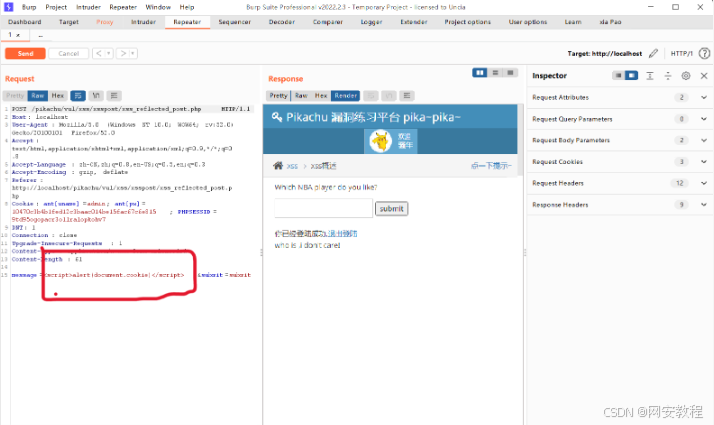Open Request panel options menu icon
Screen dimensions: 714x425
pos(114,96)
